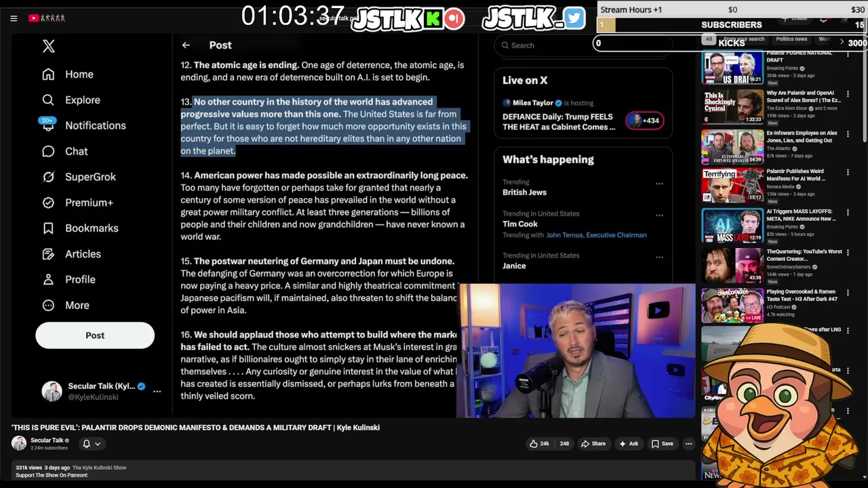The height and width of the screenshot is (488, 868).
Task: Open kebab menu for Palantir national draft video
Action: [x=848, y=54]
